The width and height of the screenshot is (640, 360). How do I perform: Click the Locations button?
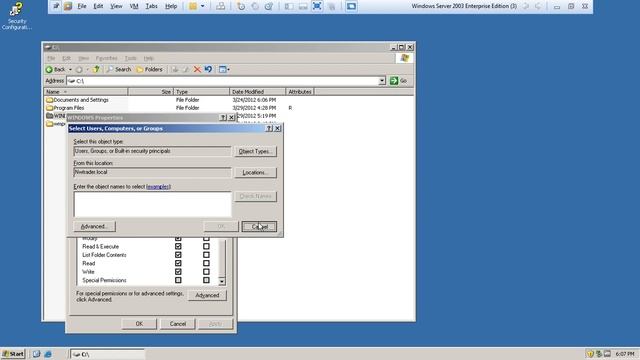tap(255, 173)
